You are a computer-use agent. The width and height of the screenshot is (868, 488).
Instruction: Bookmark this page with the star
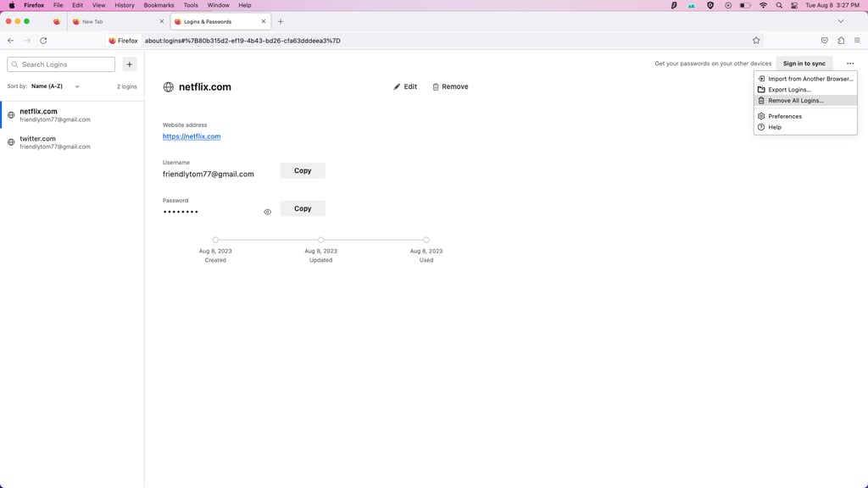click(756, 41)
